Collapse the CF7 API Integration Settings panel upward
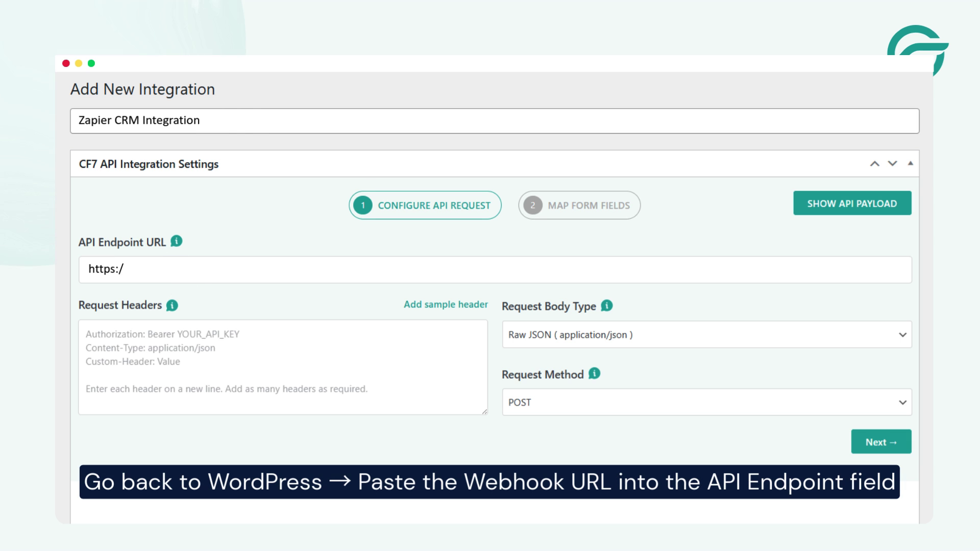Image resolution: width=980 pixels, height=551 pixels. (874, 163)
